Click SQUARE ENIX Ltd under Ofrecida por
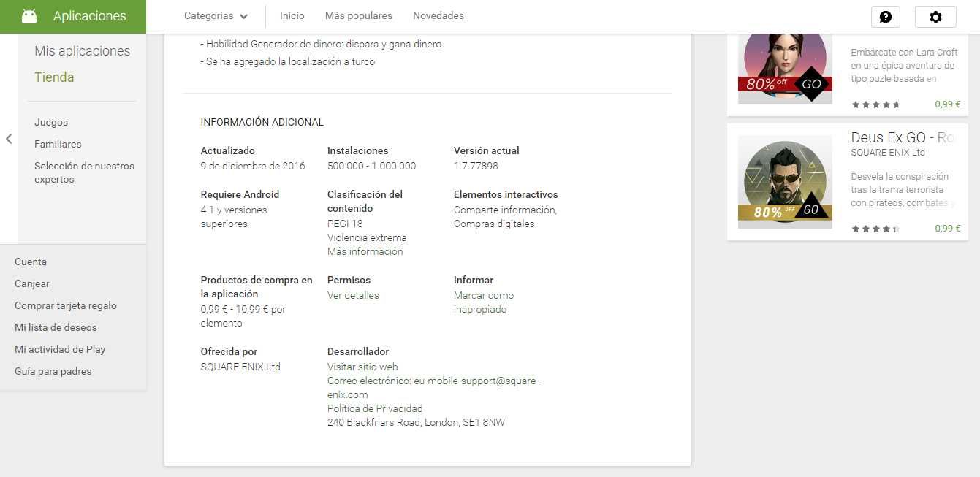 [240, 367]
